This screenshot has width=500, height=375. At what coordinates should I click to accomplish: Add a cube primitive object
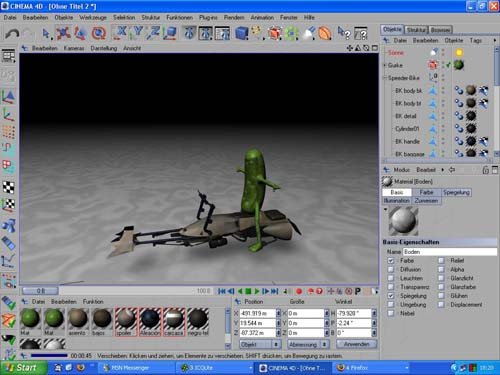tap(242, 33)
